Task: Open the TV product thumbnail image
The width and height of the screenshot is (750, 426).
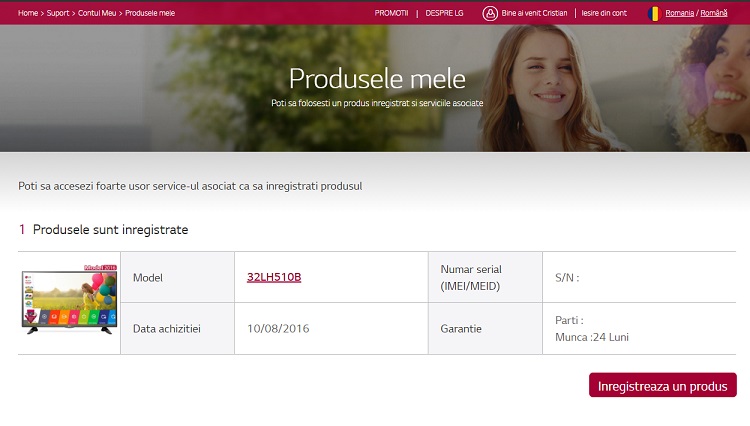Action: coord(69,302)
